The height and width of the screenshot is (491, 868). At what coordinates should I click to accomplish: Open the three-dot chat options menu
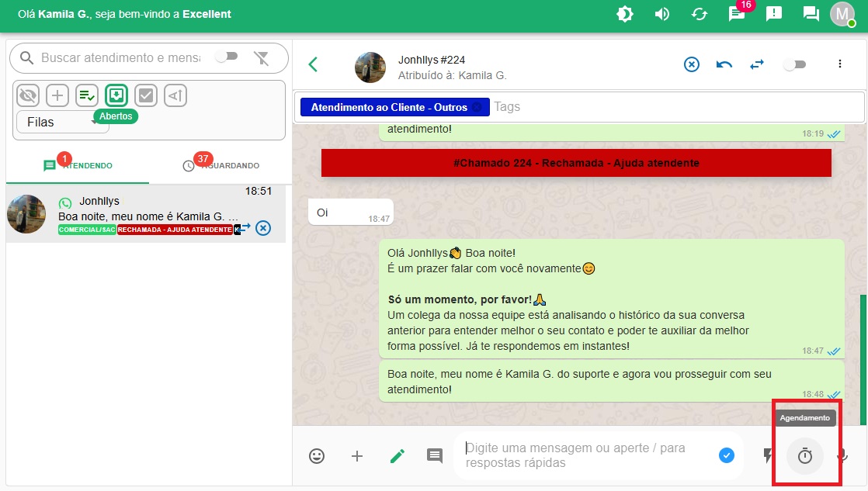839,64
